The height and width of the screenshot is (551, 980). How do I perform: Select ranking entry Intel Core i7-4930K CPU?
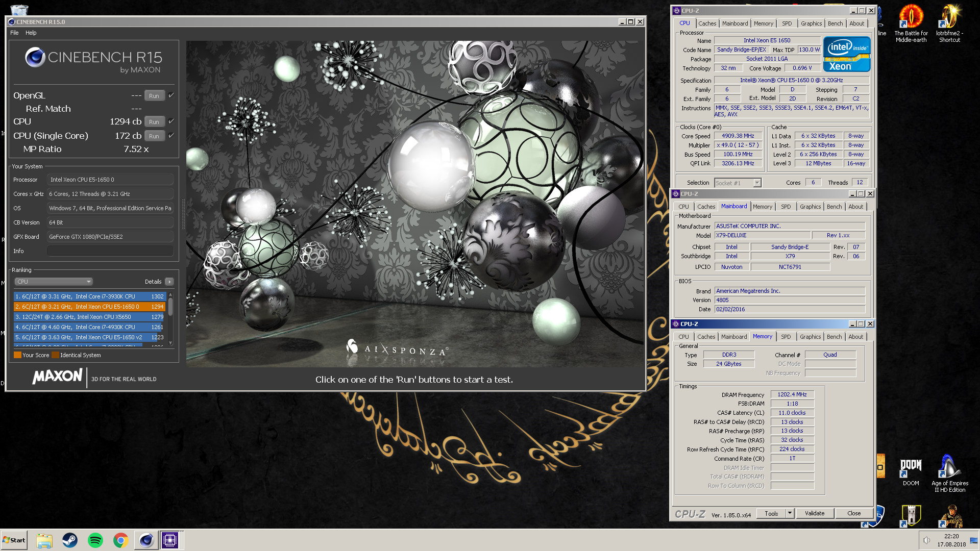pos(89,327)
